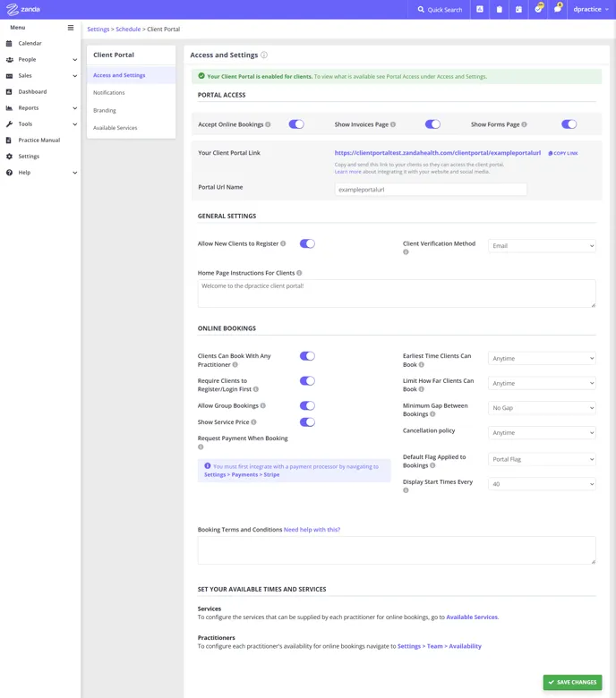Viewport: 616px width, 698px height.
Task: Open the client portal URL link
Action: click(x=438, y=153)
